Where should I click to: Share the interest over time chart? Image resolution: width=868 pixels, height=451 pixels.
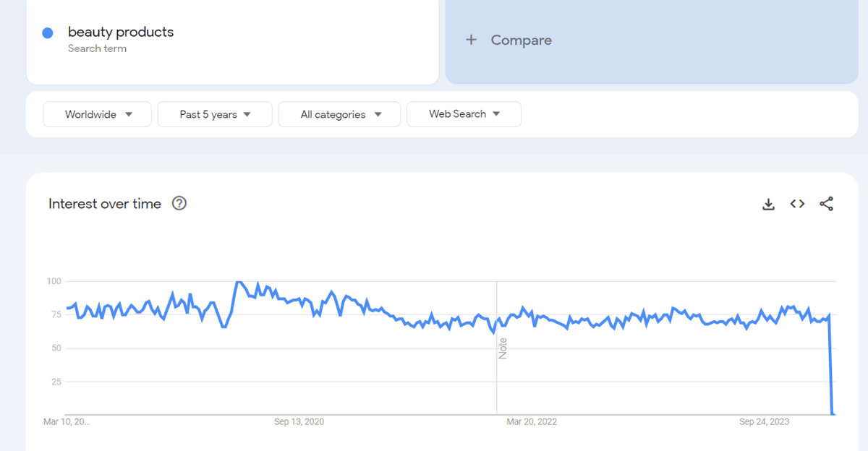tap(826, 204)
